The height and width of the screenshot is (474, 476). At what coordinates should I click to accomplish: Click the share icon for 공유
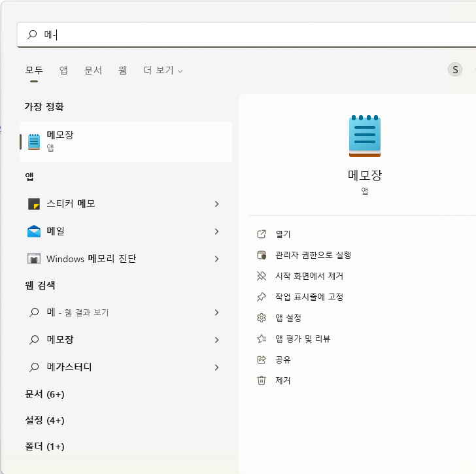click(262, 360)
